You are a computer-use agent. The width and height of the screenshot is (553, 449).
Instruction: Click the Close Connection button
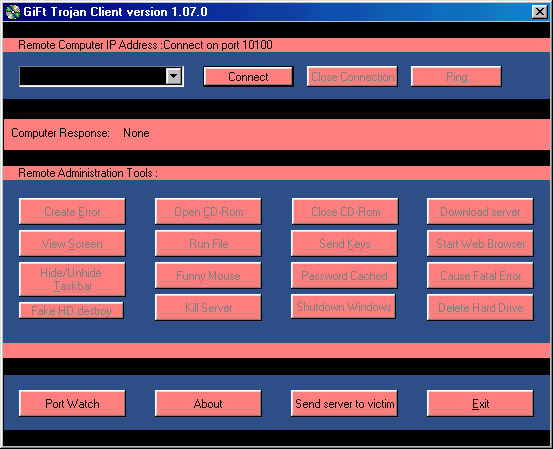coord(352,77)
